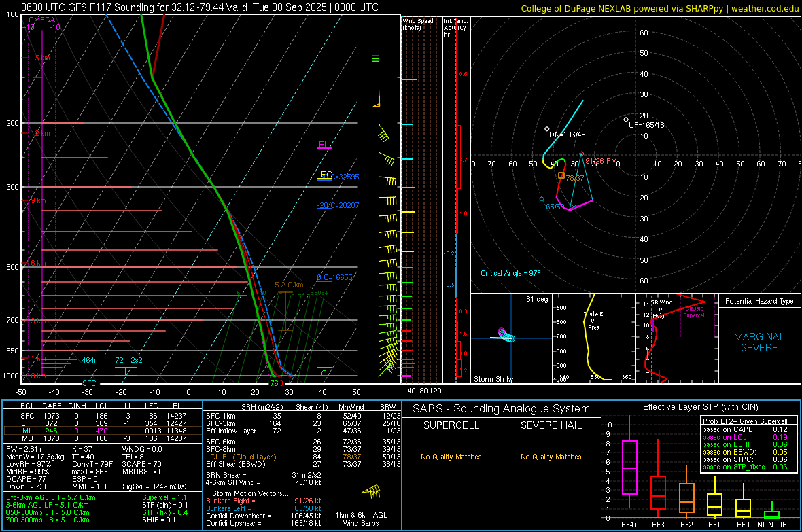Screen dimensions: 802x532
Task: Click the 'Prob EF2+ Given Supercell' header
Action: pos(745,421)
